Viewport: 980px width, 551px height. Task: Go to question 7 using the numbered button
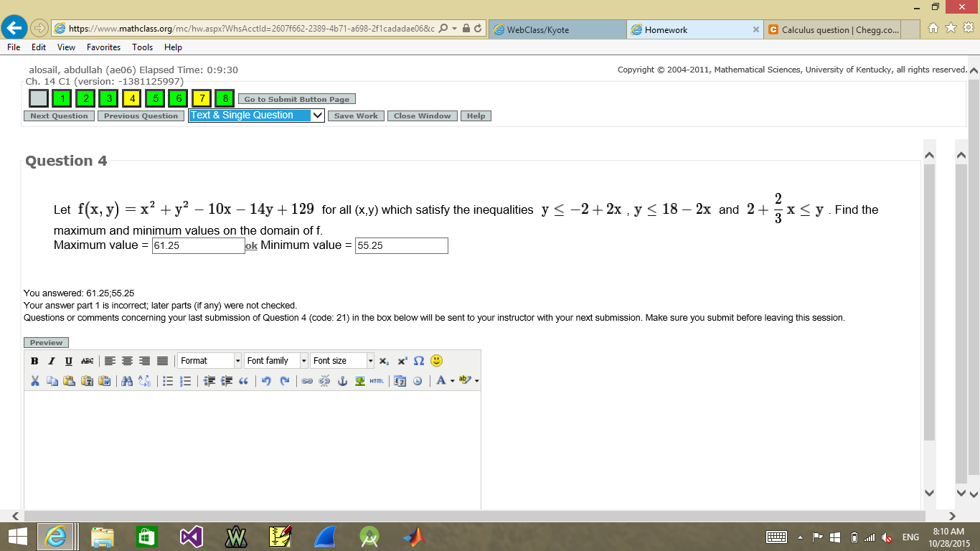(201, 98)
